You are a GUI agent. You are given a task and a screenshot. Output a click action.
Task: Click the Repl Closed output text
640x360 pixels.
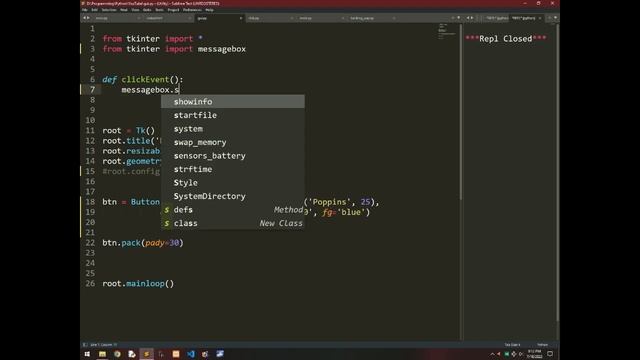coord(506,39)
